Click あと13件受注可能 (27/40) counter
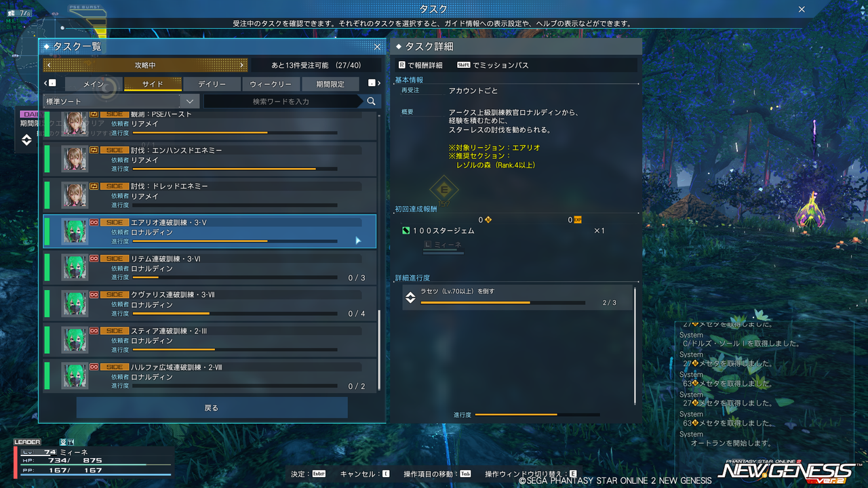Screen dimensions: 868x488 [316, 65]
